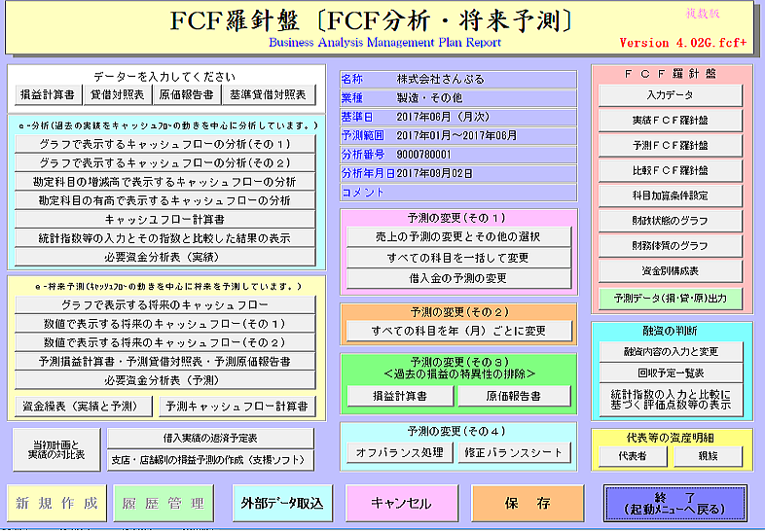Open 貸借対照表 data entry button

117,95
